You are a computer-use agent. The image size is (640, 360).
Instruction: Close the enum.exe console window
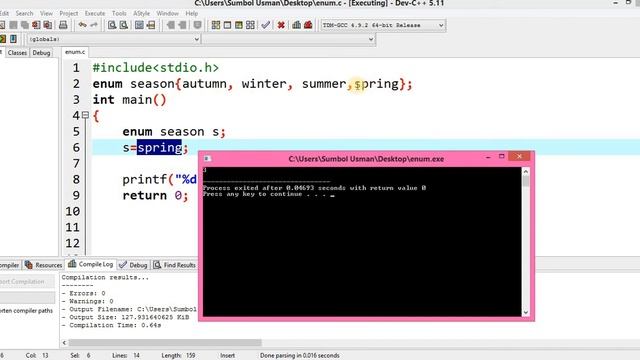(x=519, y=156)
